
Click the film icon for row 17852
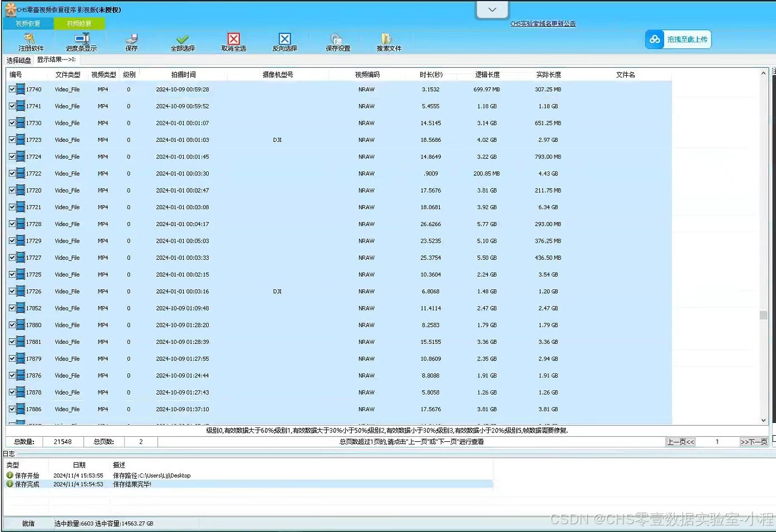pos(21,308)
